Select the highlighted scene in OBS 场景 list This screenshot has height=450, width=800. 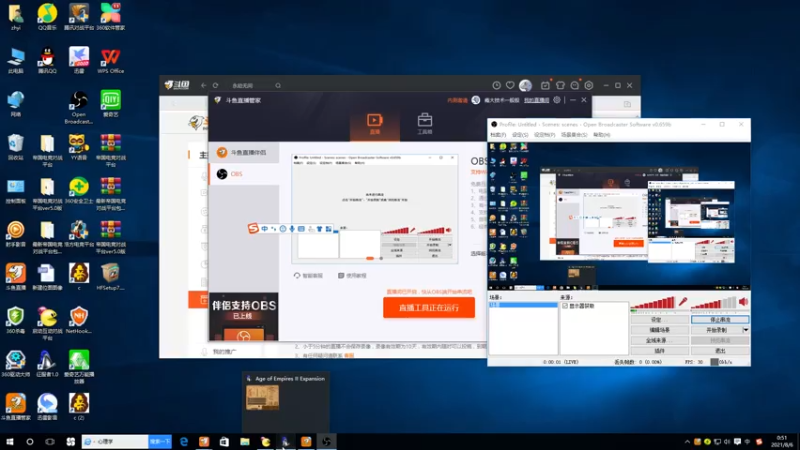tap(523, 305)
